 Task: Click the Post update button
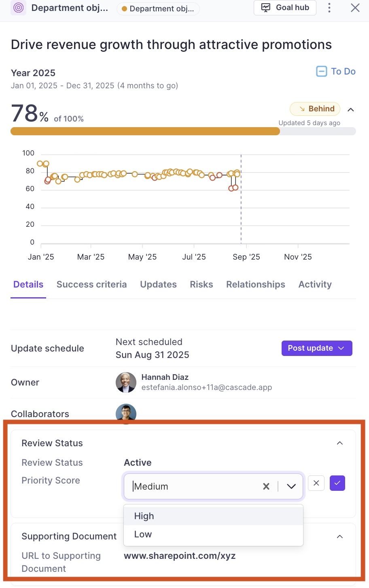(317, 348)
